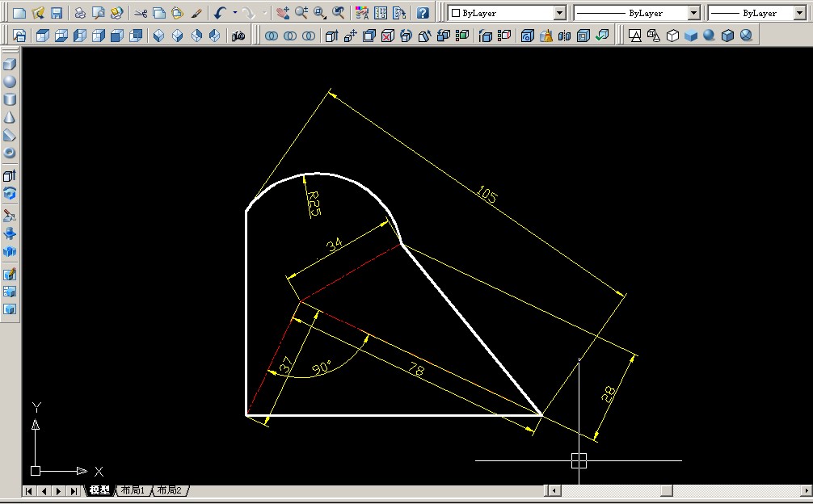This screenshot has width=813, height=504.
Task: Select the Zoom Realtime magnifier
Action: point(301,13)
